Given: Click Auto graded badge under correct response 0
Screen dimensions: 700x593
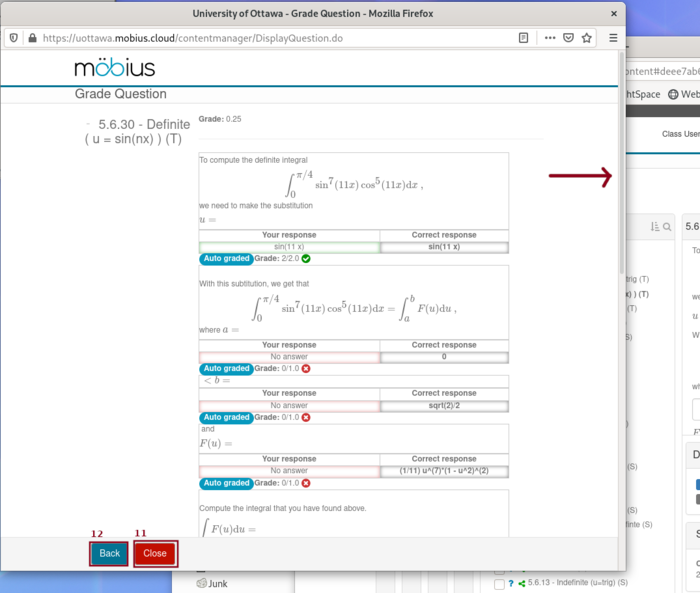Looking at the screenshot, I should (226, 368).
